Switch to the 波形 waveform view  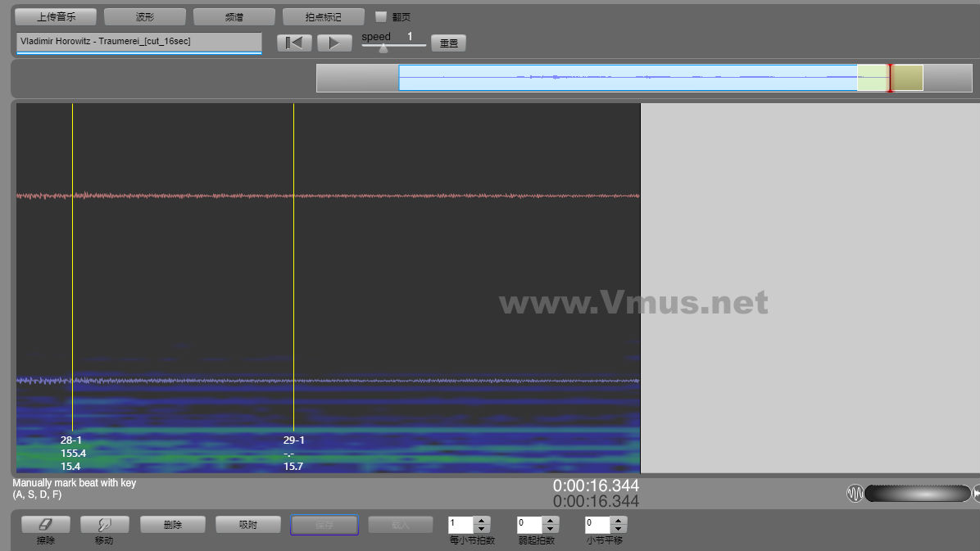(x=144, y=16)
